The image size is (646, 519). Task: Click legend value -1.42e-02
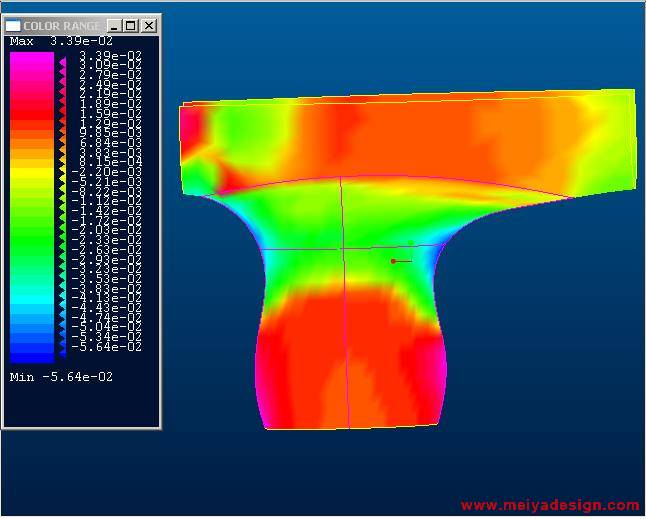(x=107, y=210)
